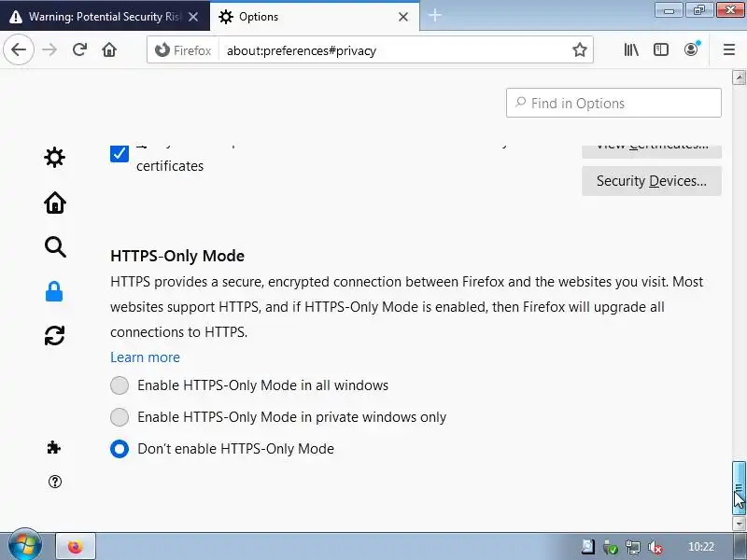Open Home settings category in sidebar

pyautogui.click(x=55, y=203)
